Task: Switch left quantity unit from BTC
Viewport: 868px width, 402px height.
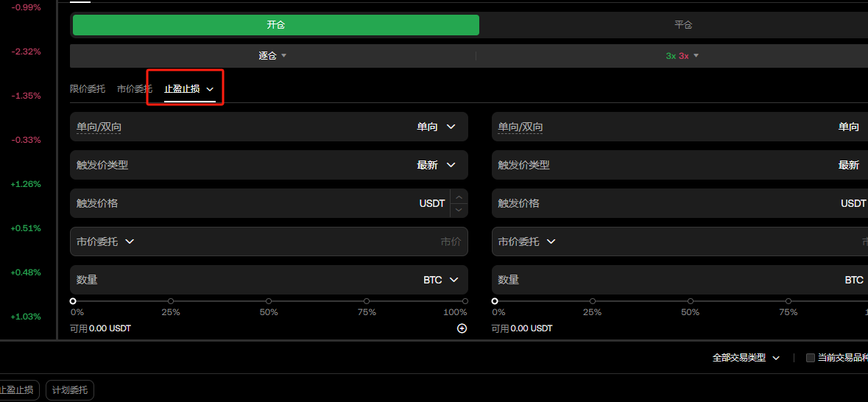Action: pyautogui.click(x=441, y=280)
